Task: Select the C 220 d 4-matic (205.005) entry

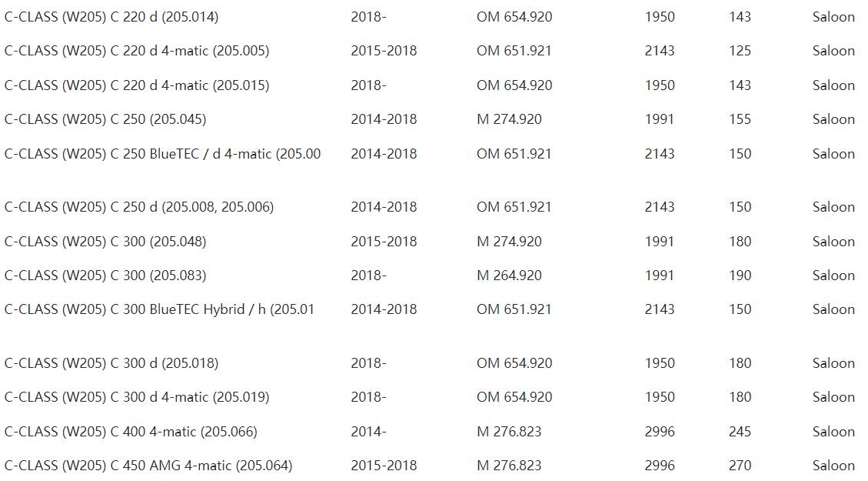Action: tap(137, 51)
